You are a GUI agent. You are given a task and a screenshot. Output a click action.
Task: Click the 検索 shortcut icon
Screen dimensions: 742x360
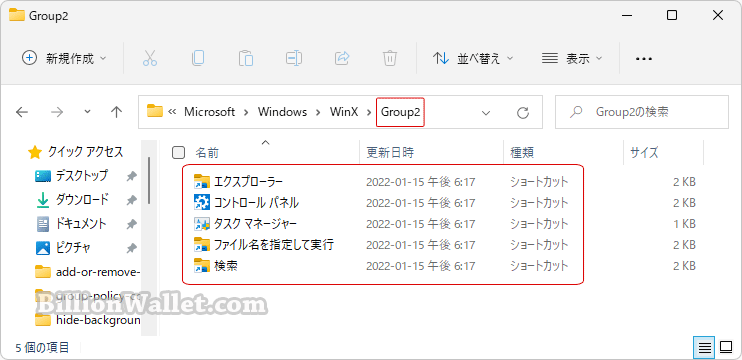pos(202,266)
